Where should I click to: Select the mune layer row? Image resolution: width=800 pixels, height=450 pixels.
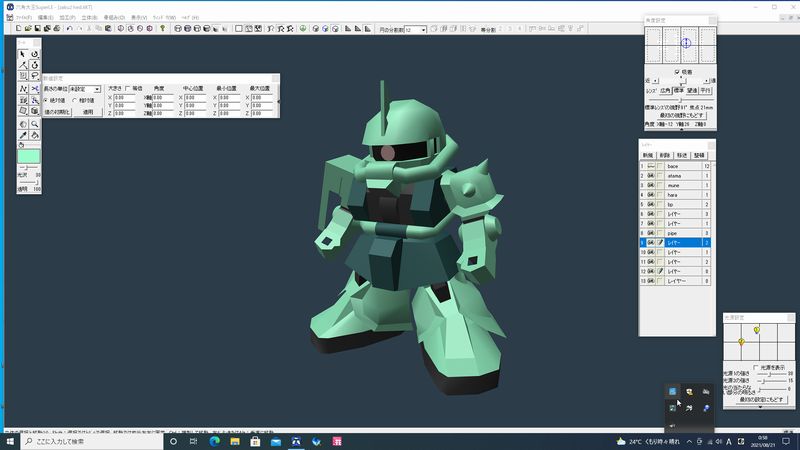[x=676, y=185]
